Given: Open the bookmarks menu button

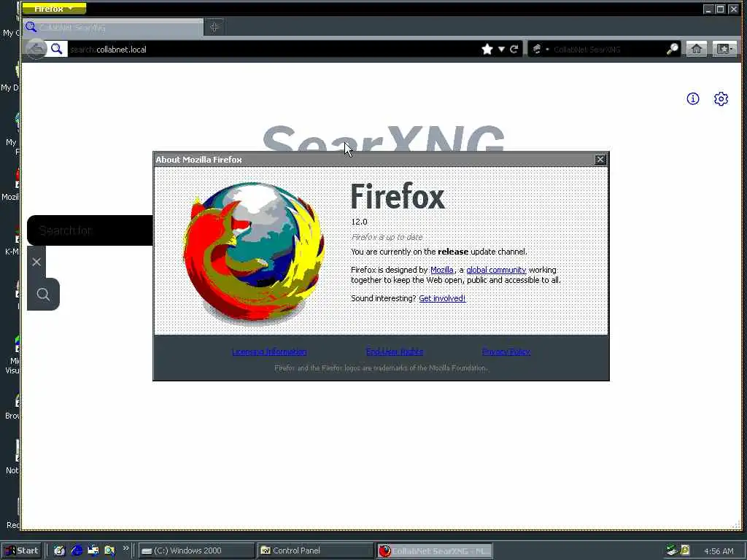Looking at the screenshot, I should click(724, 49).
